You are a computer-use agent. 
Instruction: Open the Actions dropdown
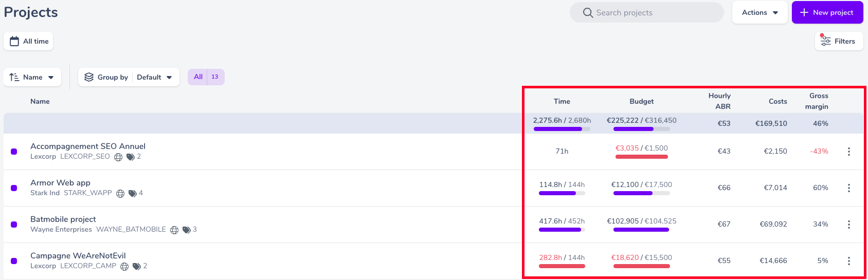click(759, 12)
